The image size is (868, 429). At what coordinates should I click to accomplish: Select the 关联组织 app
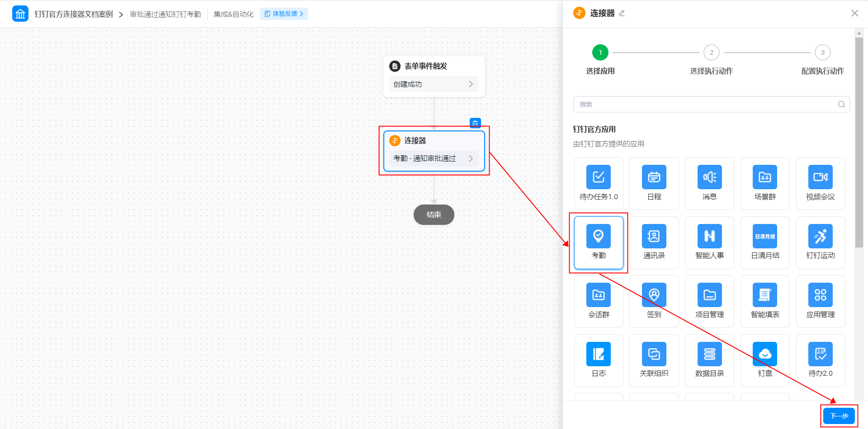654,360
